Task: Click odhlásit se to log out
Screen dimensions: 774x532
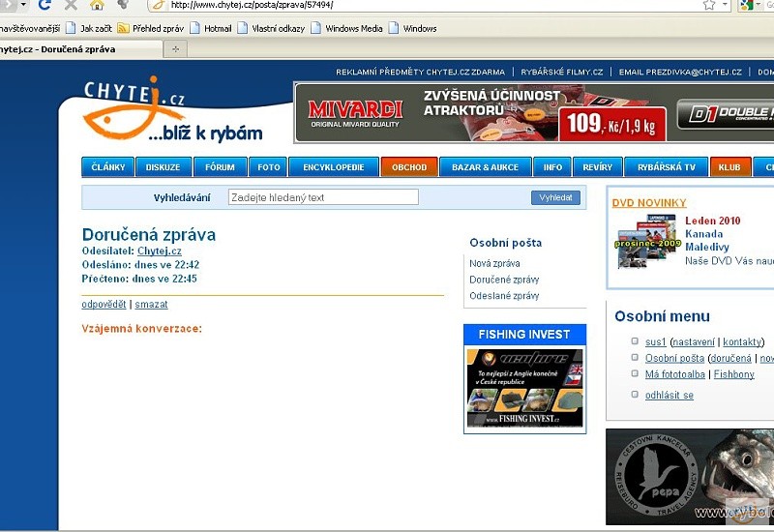Action: pos(670,395)
